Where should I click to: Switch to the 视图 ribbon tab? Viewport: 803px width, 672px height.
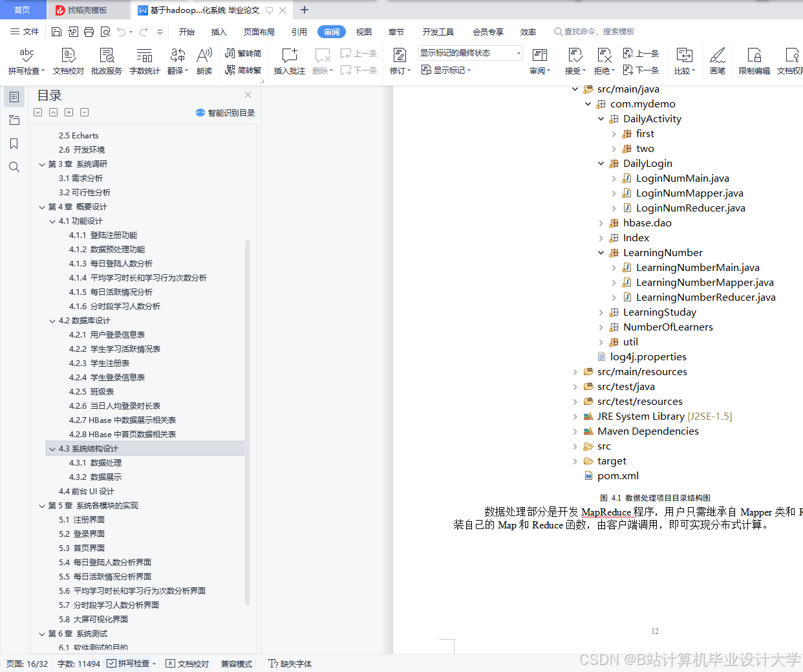click(363, 30)
